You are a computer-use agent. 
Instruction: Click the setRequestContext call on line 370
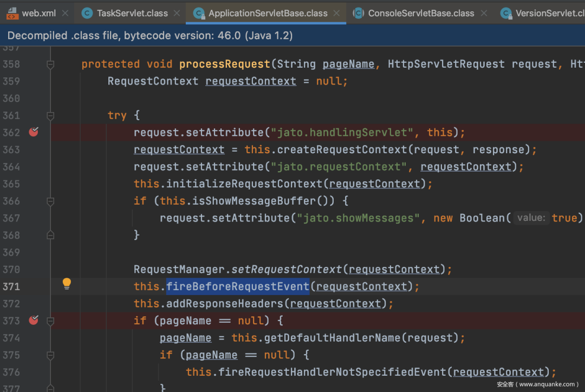tap(286, 269)
